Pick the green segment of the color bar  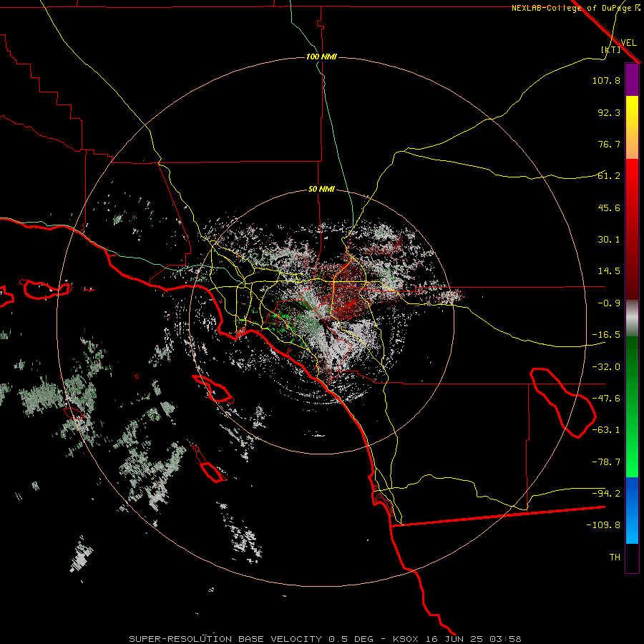632,406
